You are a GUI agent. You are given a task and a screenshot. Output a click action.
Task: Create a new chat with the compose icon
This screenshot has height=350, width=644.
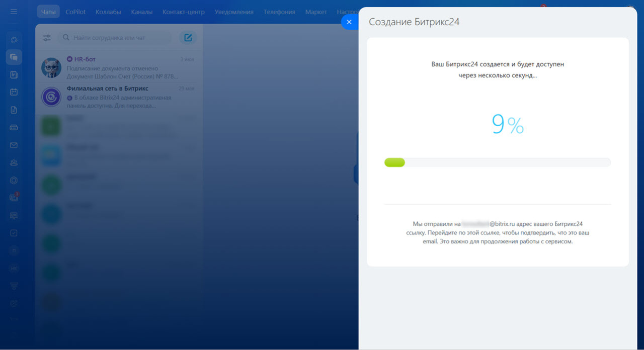coord(188,38)
